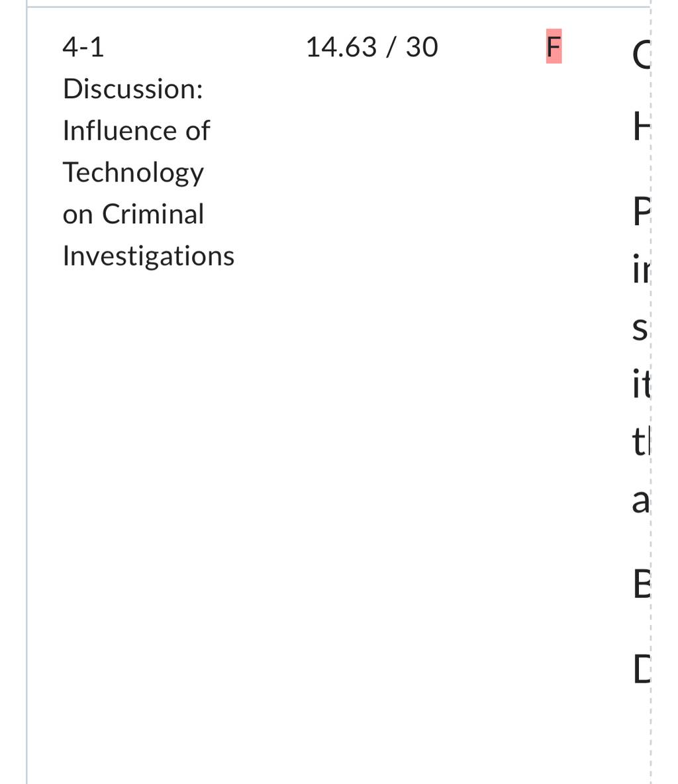Click the slash between 14.63 and 30
This screenshot has width=678, height=784.
[x=391, y=47]
